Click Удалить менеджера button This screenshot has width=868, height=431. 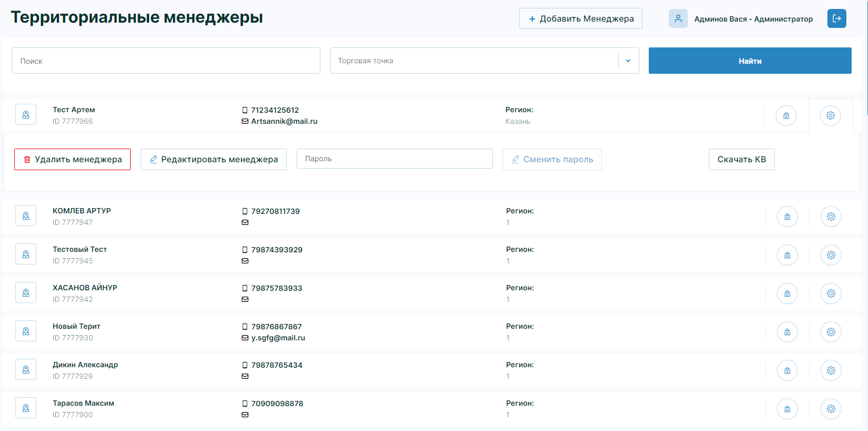(72, 159)
